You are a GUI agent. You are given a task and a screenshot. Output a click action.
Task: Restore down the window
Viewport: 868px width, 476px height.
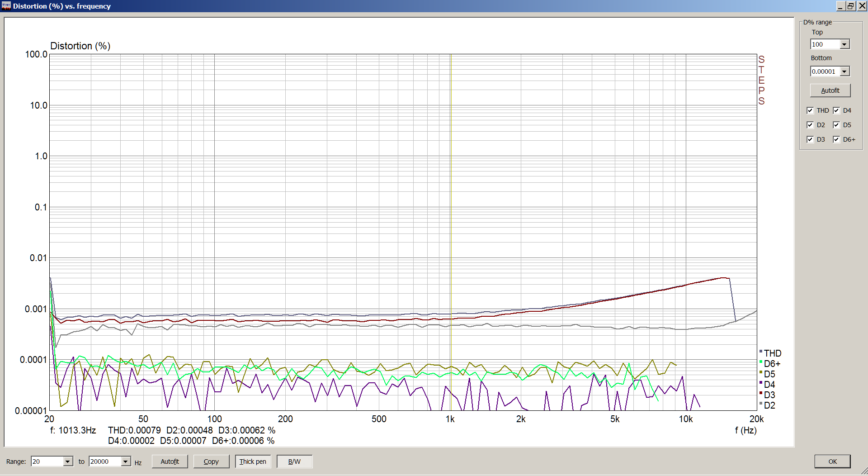[850, 6]
